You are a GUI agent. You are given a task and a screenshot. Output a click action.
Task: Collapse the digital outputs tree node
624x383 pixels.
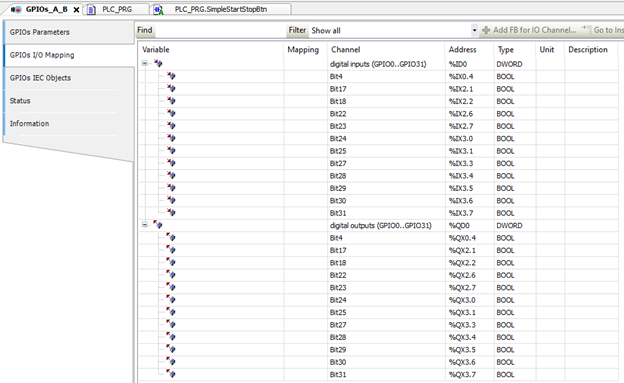click(145, 225)
